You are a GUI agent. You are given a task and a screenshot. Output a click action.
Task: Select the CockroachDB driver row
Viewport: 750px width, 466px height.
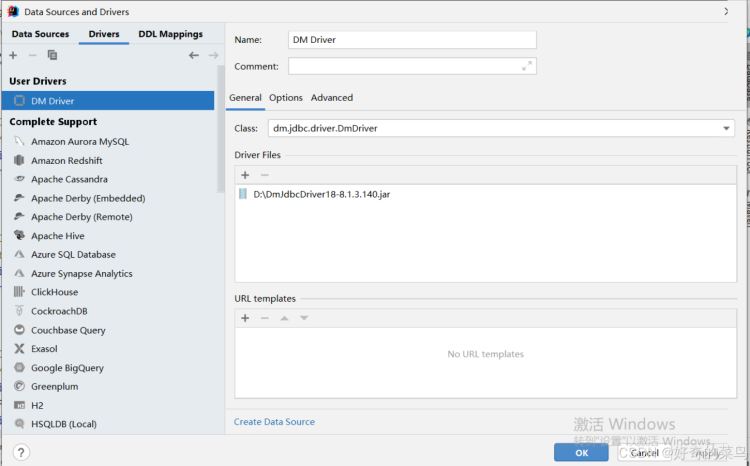pos(108,311)
